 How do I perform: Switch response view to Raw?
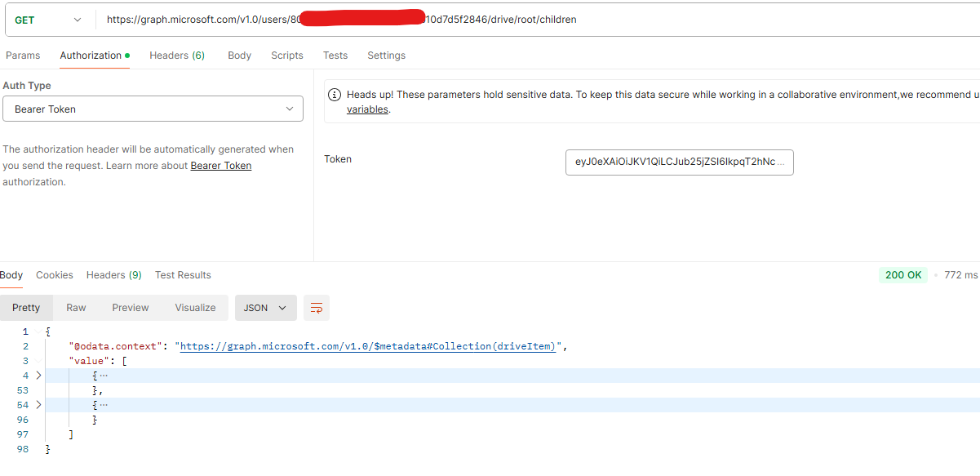coord(76,308)
